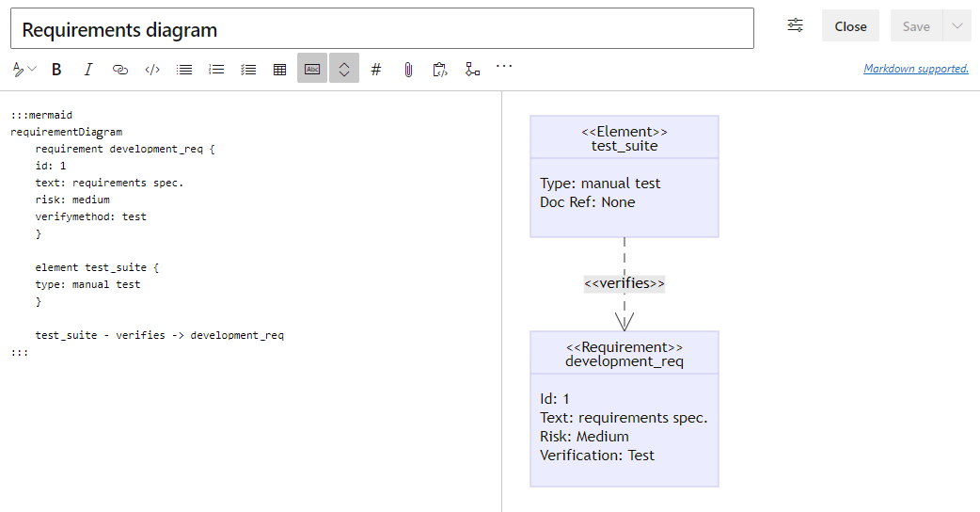Toggle the collapsible section button

coord(344,69)
